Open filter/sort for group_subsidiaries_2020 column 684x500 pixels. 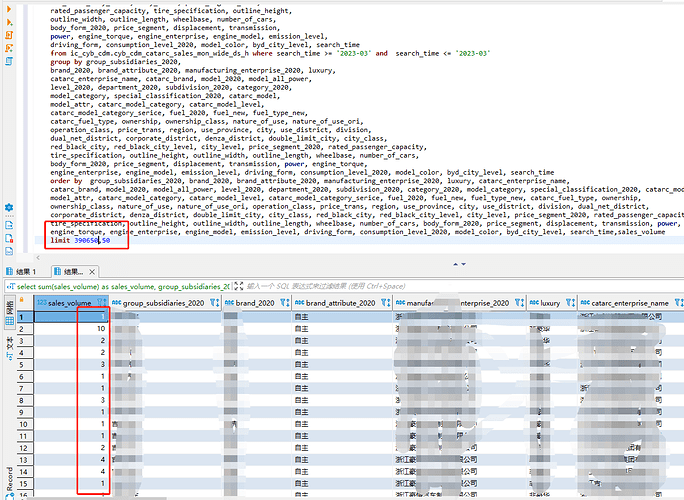(x=215, y=302)
